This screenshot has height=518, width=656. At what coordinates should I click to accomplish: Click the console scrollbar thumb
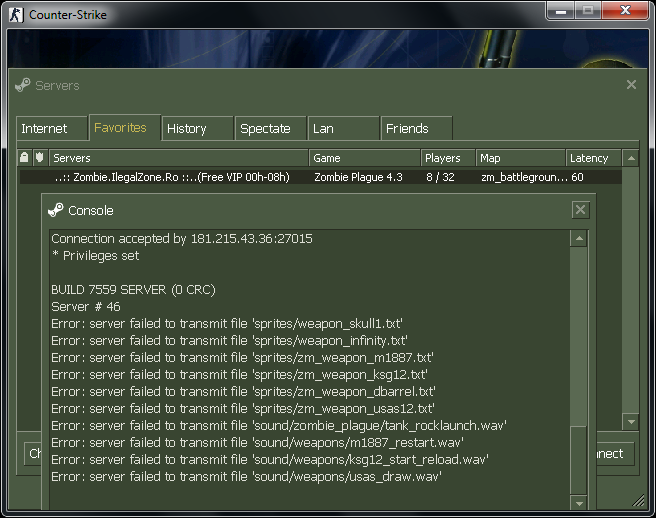coord(579,460)
